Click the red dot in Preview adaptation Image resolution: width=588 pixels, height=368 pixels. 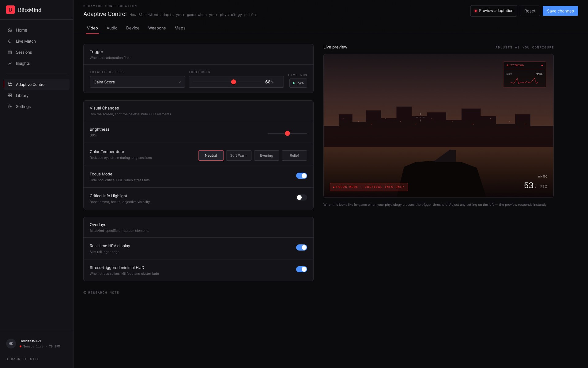(476, 11)
